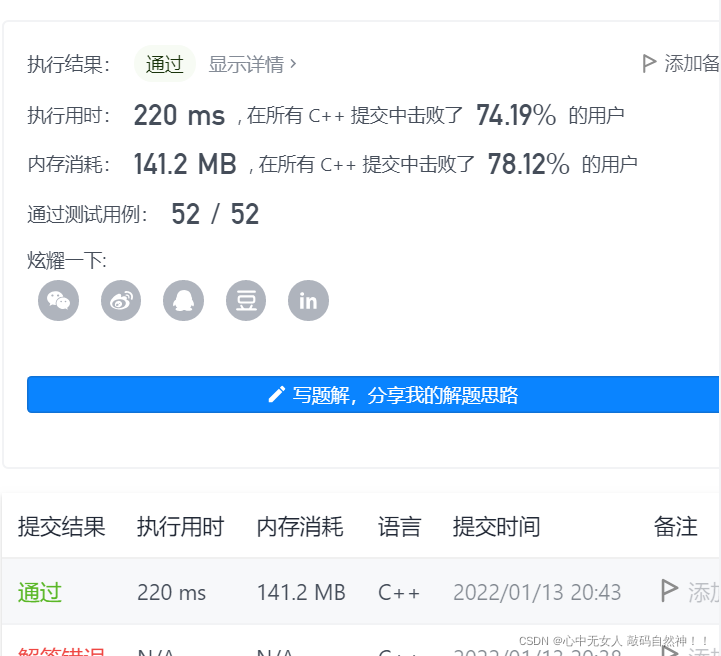This screenshot has width=721, height=656.
Task: Click the 220 ms cell in table
Action: pos(172,593)
